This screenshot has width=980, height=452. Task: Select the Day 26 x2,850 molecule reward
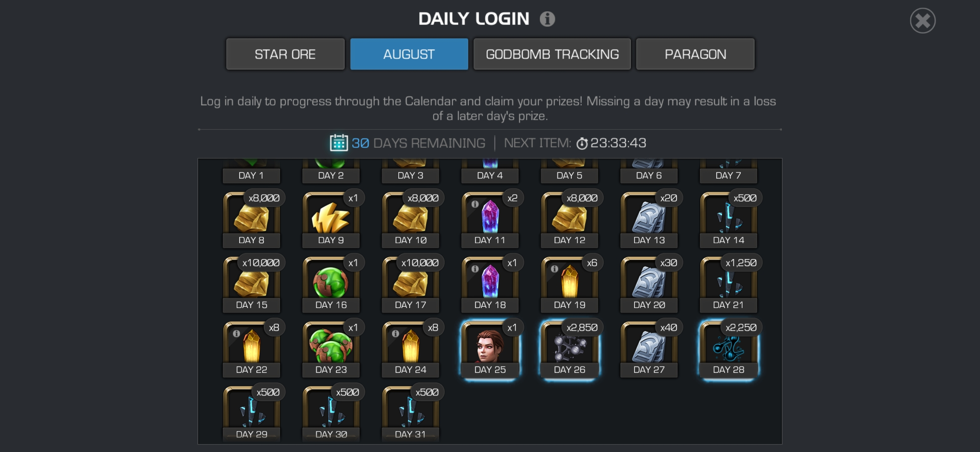coord(570,349)
